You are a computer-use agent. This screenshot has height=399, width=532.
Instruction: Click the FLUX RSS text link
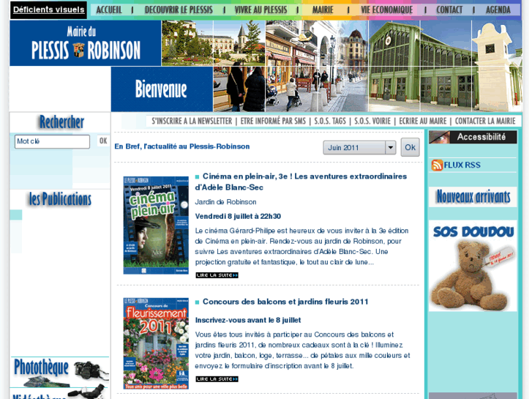(462, 165)
